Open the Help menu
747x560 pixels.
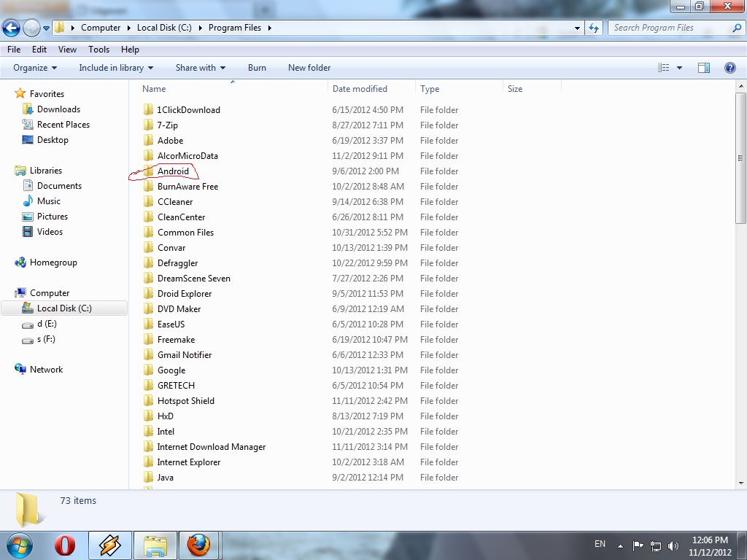(130, 50)
